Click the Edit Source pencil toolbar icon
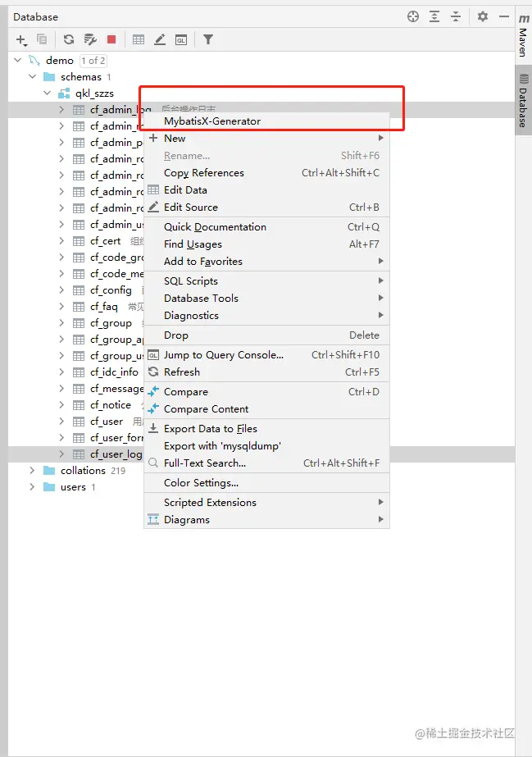Image resolution: width=532 pixels, height=757 pixels. (x=160, y=39)
